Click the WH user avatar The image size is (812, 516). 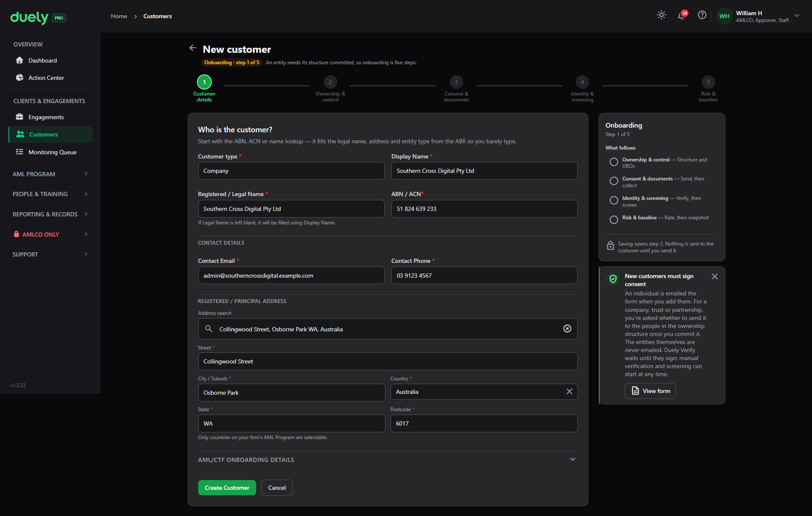[x=724, y=16]
